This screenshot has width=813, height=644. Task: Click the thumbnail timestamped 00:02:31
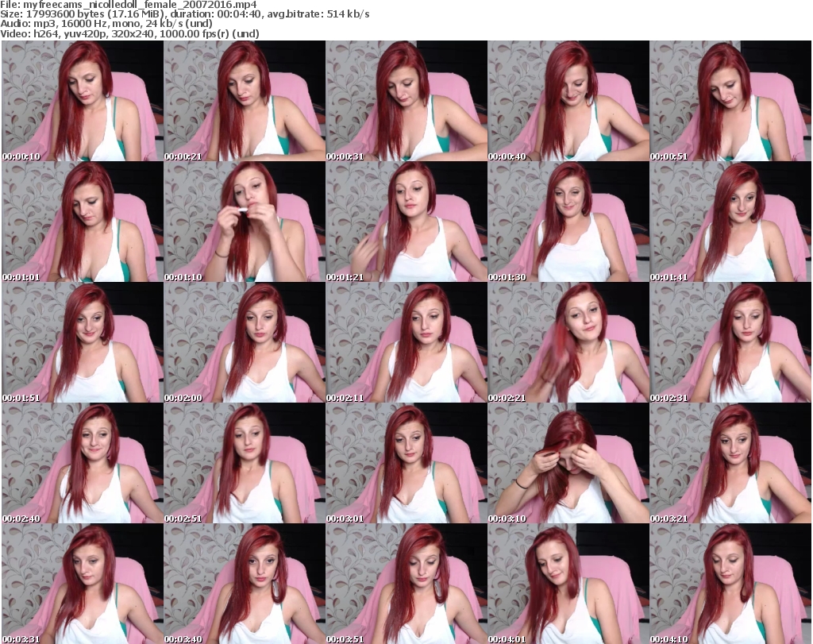pos(730,342)
